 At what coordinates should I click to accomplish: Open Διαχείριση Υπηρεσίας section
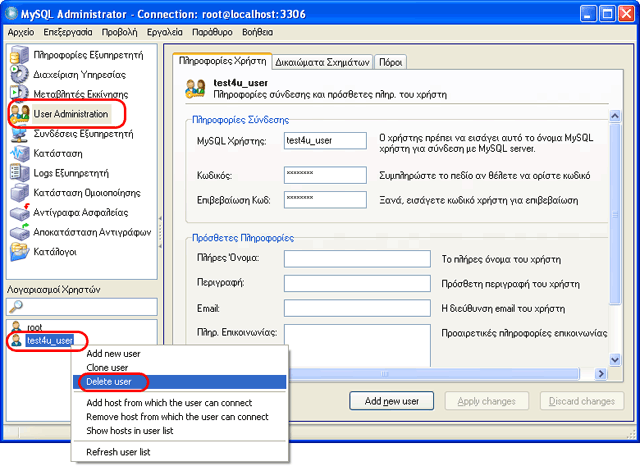click(80, 74)
